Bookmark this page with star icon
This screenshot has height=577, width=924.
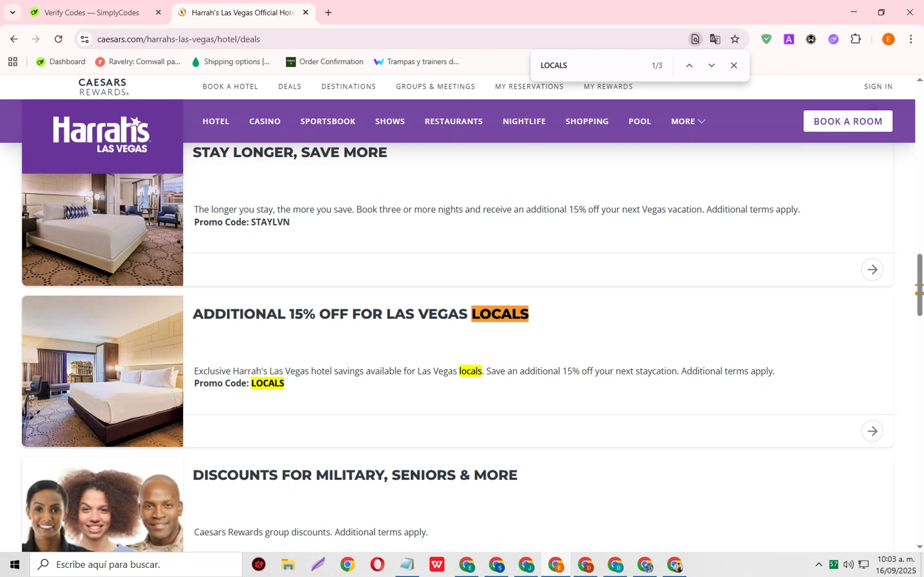click(735, 39)
